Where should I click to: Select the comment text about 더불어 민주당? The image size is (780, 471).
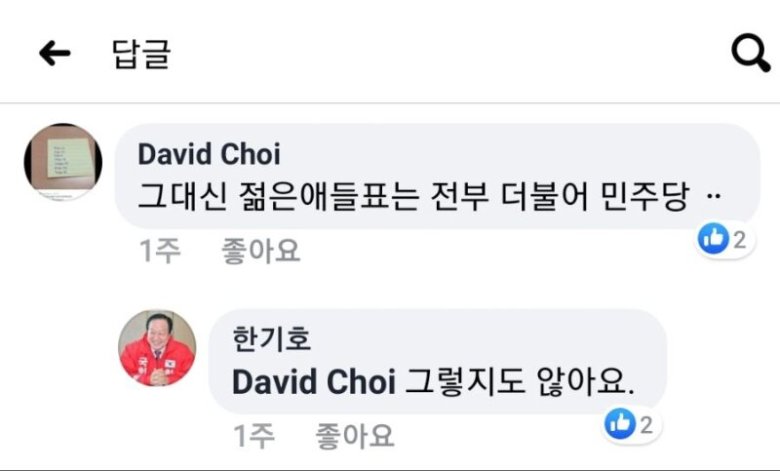(414, 196)
